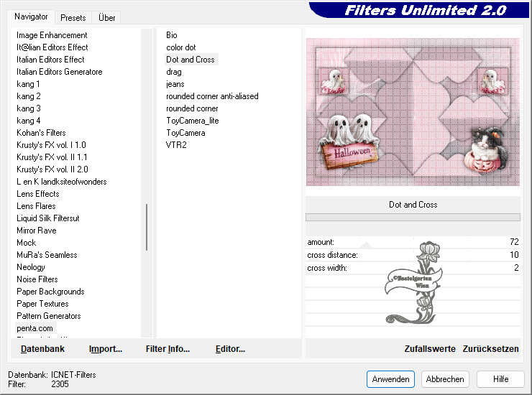The width and height of the screenshot is (532, 395).
Task: Select Lens Effects category
Action: (x=38, y=194)
